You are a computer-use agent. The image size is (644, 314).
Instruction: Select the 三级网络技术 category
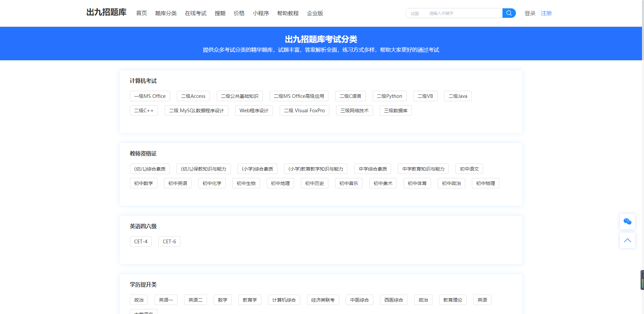[355, 111]
